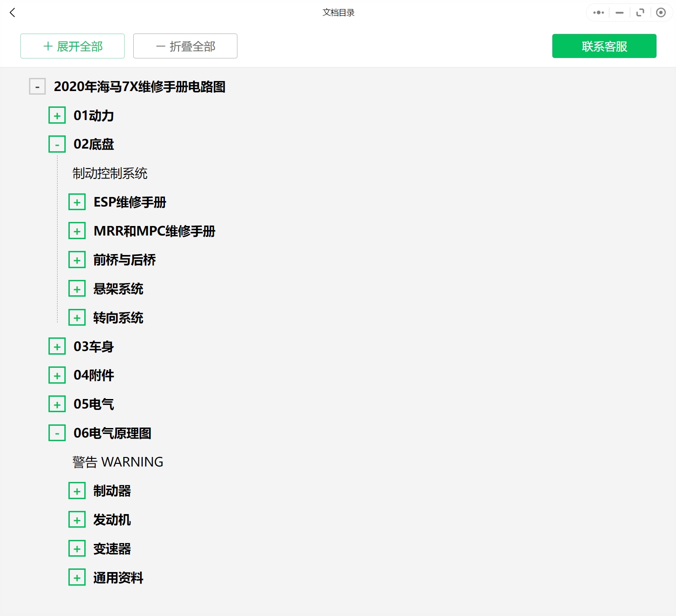
Task: Click the restore window icon in top bar
Action: pos(640,13)
